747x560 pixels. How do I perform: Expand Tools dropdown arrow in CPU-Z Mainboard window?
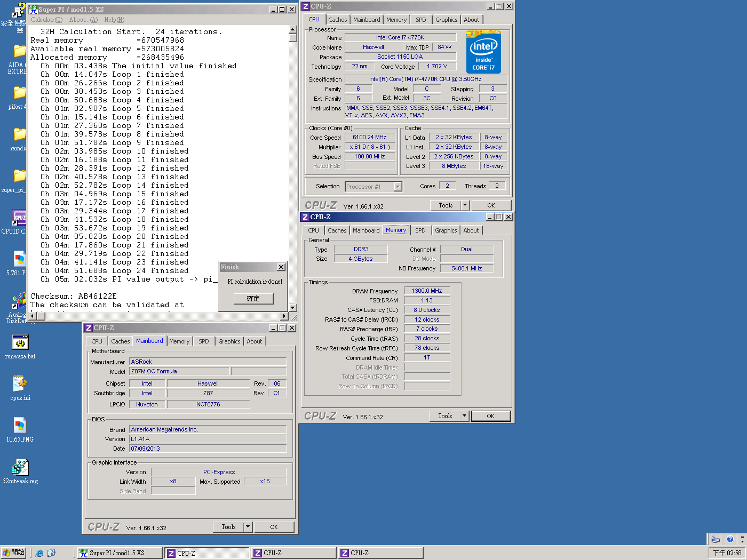(x=248, y=527)
